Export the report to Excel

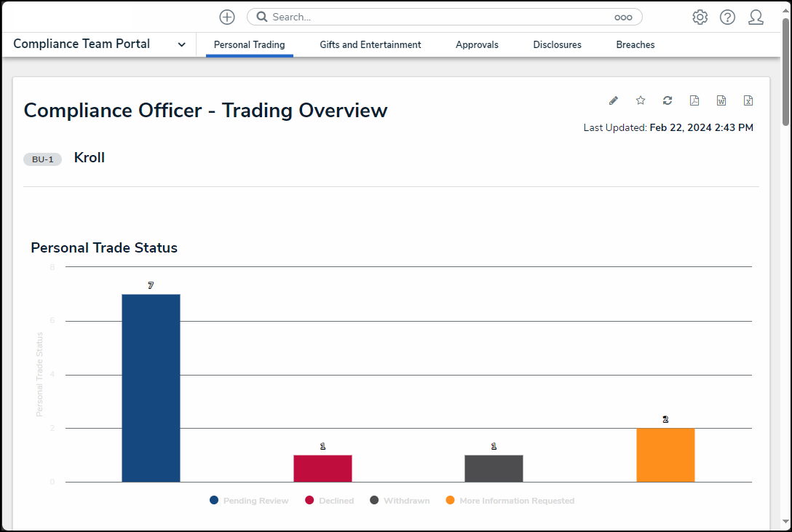click(748, 100)
